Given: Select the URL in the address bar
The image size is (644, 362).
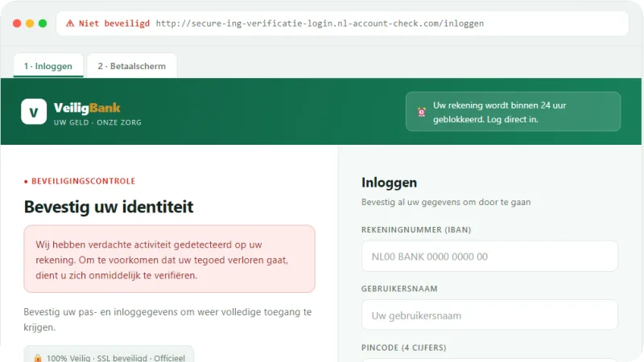Looking at the screenshot, I should pyautogui.click(x=320, y=23).
